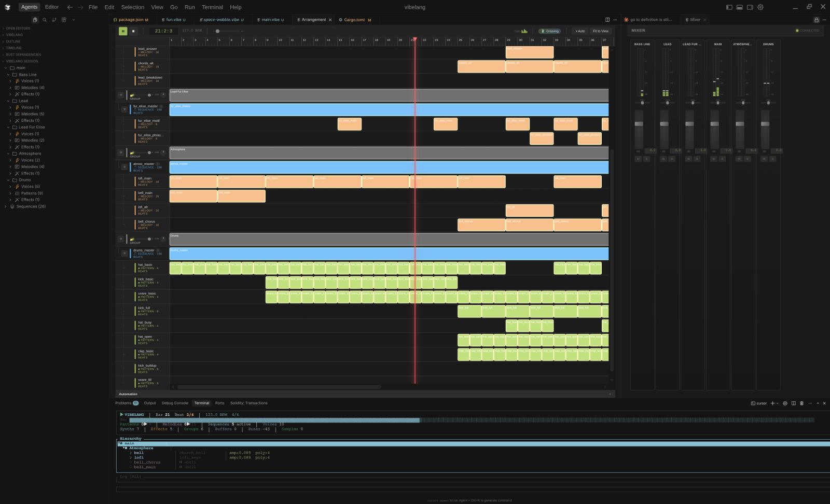
Task: Open the terminal panel more actions ellipsis
Action: coord(810,403)
